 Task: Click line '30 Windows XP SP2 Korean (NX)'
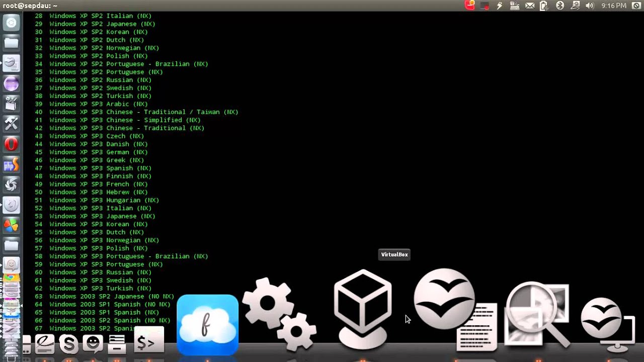[x=91, y=32]
